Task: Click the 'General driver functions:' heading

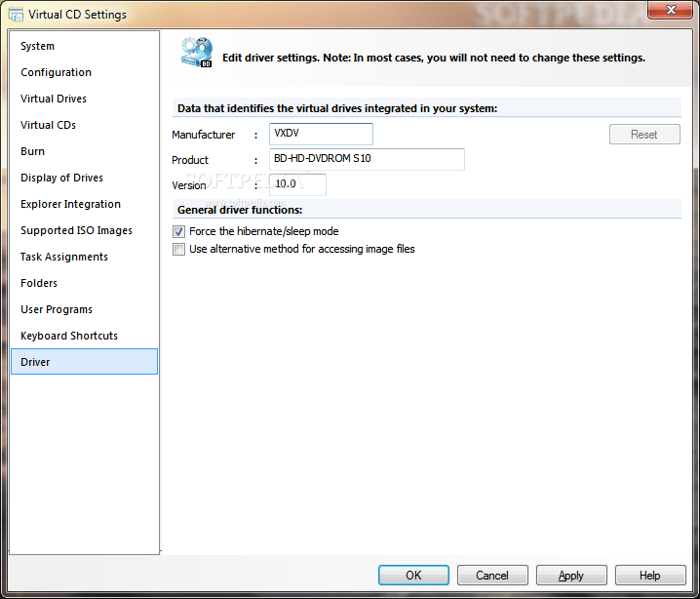Action: pyautogui.click(x=240, y=210)
